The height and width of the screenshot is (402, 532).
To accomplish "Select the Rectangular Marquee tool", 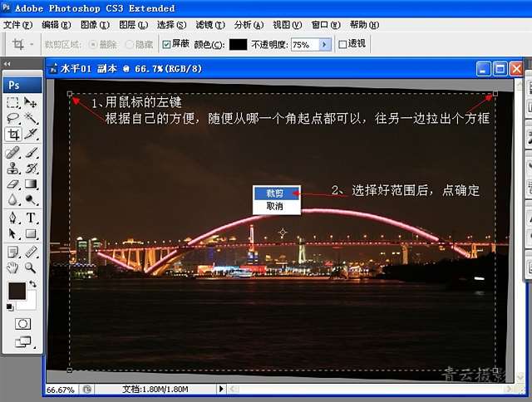I will 13,102.
